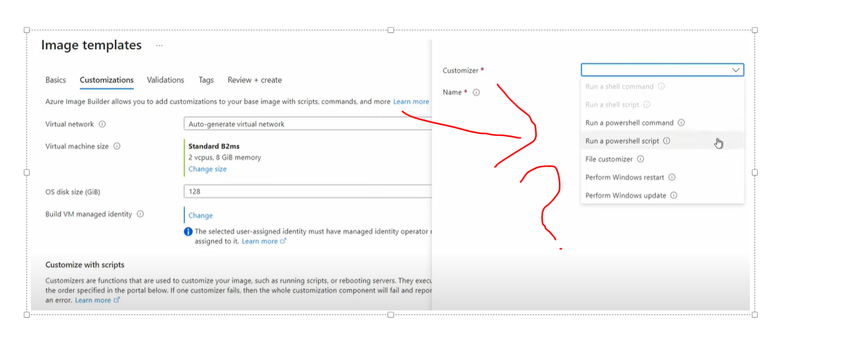Click the '2 vcpus, 8 GiB memory' text
Image resolution: width=868 pixels, height=358 pixels.
[x=224, y=158]
